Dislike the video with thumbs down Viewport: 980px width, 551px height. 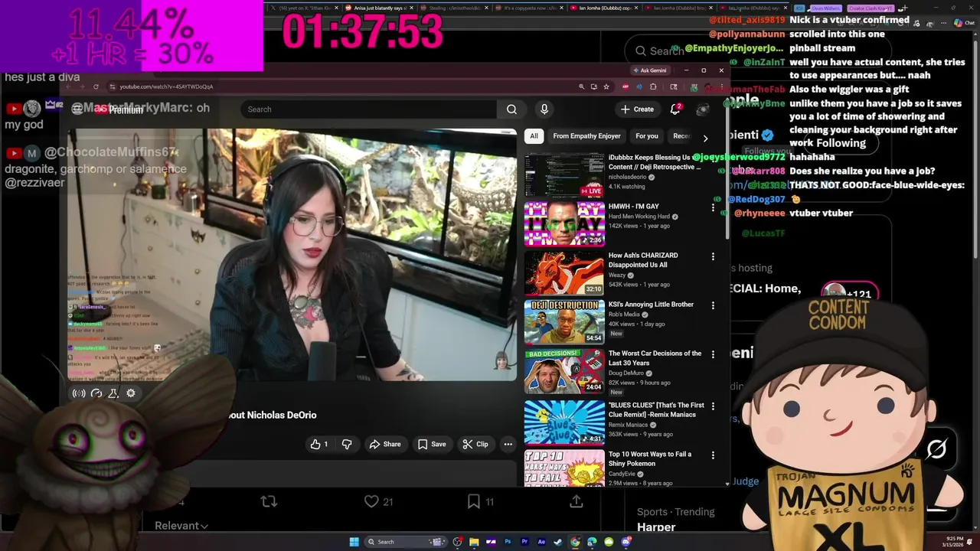click(347, 444)
